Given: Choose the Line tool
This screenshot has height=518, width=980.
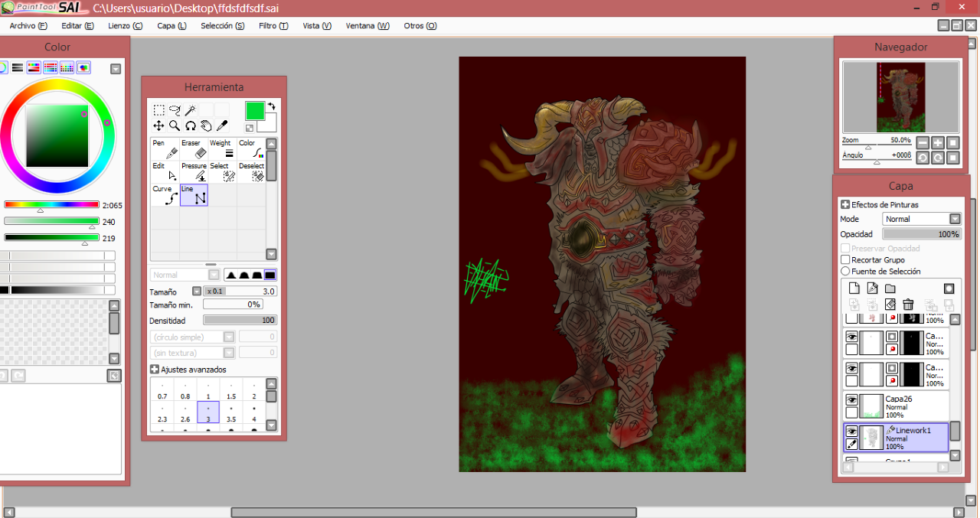Looking at the screenshot, I should coord(194,195).
